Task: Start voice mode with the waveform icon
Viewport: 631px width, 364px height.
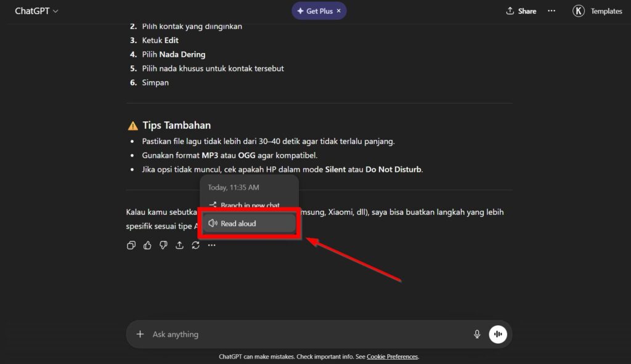Action: 498,334
